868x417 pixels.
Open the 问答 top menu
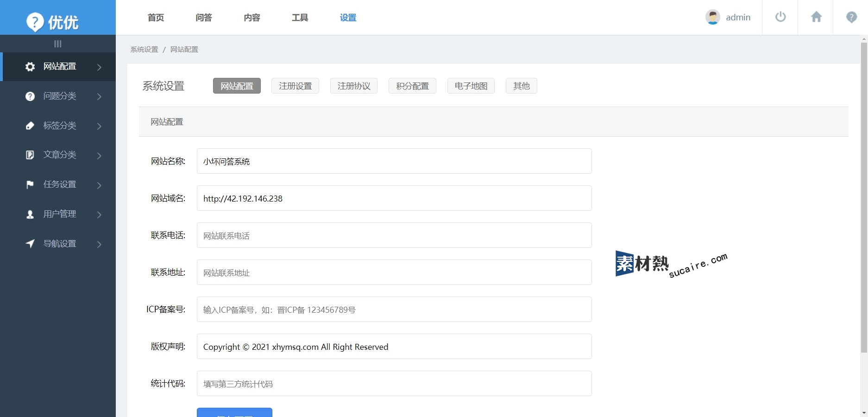[204, 18]
